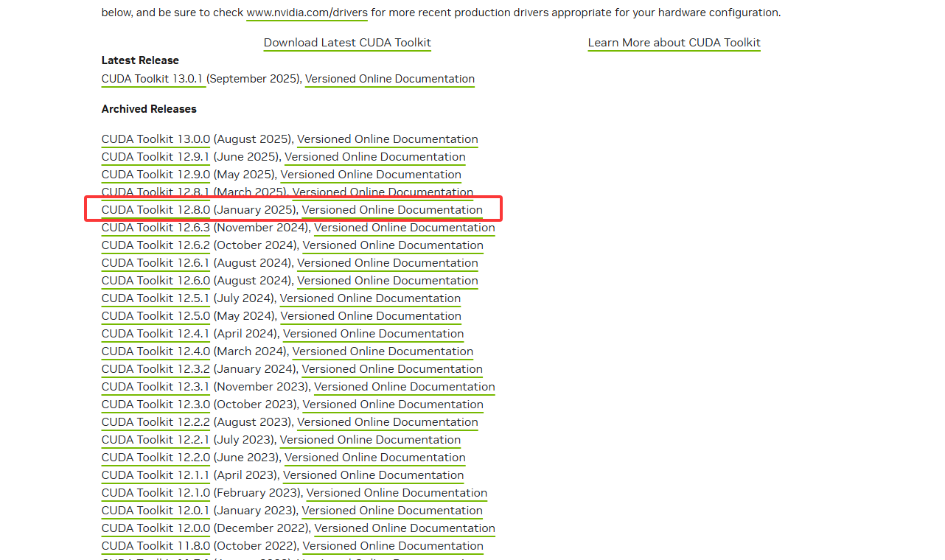Open CUDA Toolkit 12.6.0 link
This screenshot has width=945, height=560.
click(x=156, y=281)
